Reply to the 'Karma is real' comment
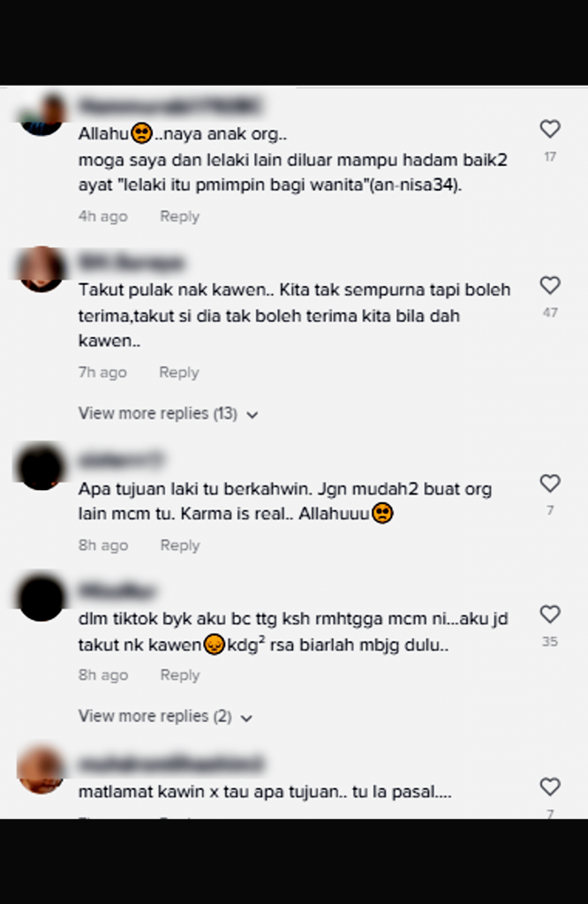The image size is (588, 904). click(x=180, y=546)
